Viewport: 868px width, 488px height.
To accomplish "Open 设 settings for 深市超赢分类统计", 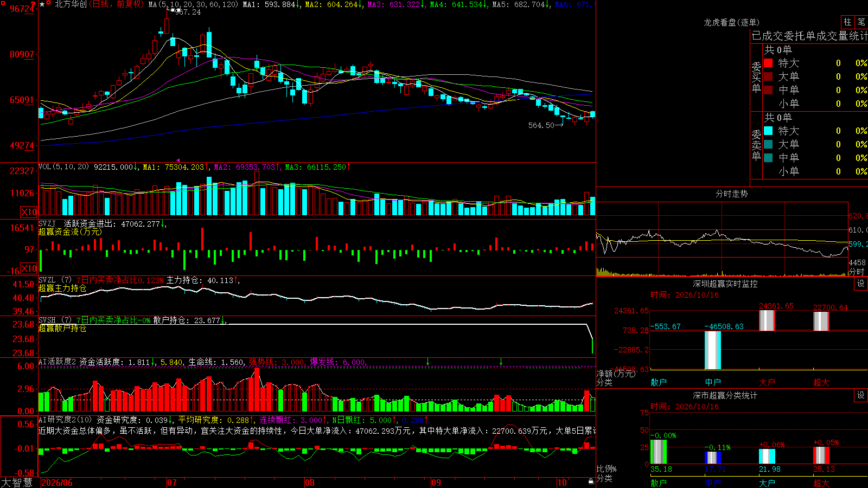I will [x=861, y=395].
